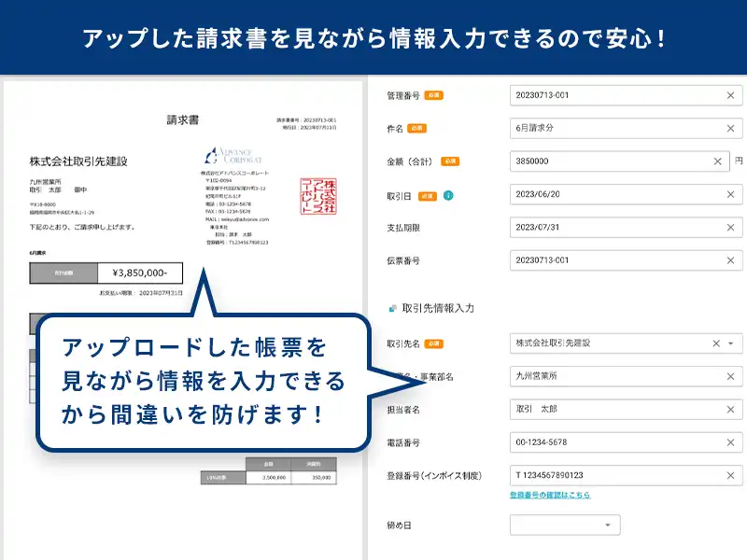This screenshot has width=747, height=560.
Task: Click the 取引先情報入力 section heading
Action: 437,307
